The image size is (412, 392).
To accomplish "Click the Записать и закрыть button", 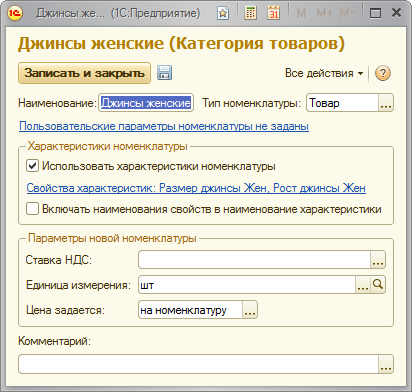I will (x=84, y=73).
